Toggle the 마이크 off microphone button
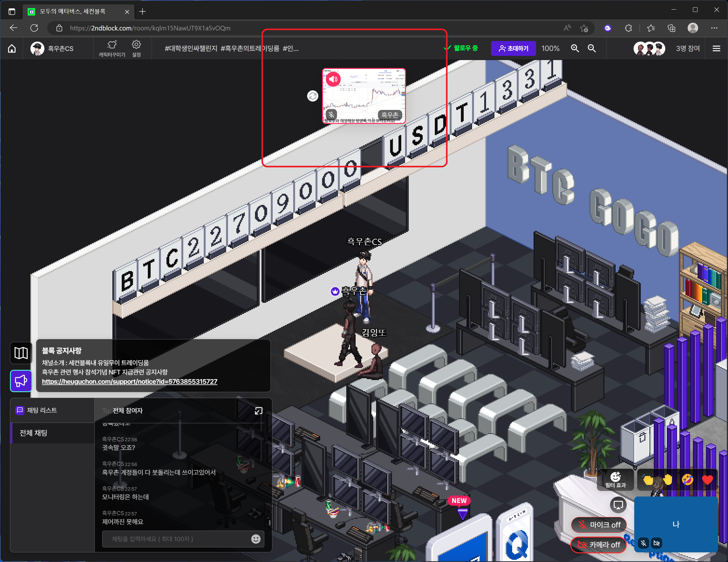This screenshot has height=562, width=728. (x=599, y=525)
